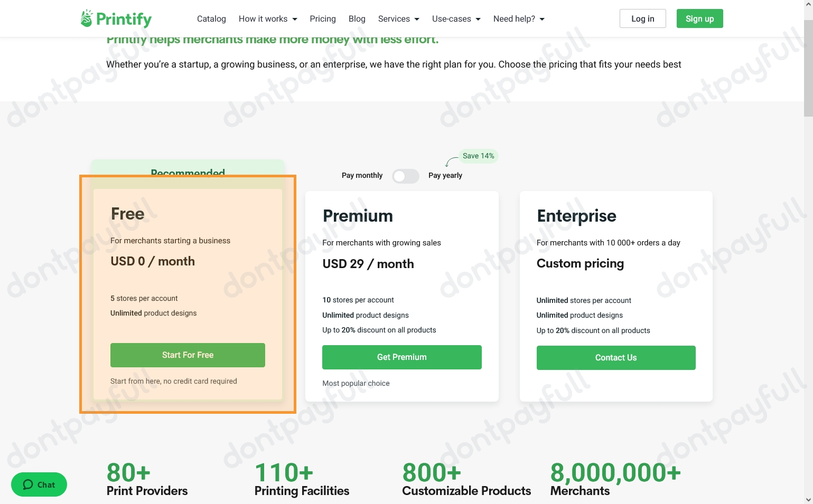Click "Unlimited stores per account" line
Viewport: 813px width, 504px height.
point(584,300)
